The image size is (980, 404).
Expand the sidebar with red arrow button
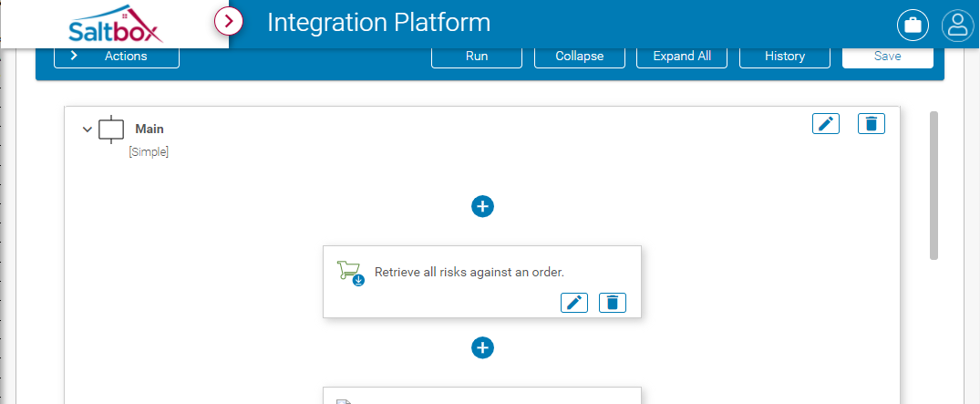[x=229, y=22]
